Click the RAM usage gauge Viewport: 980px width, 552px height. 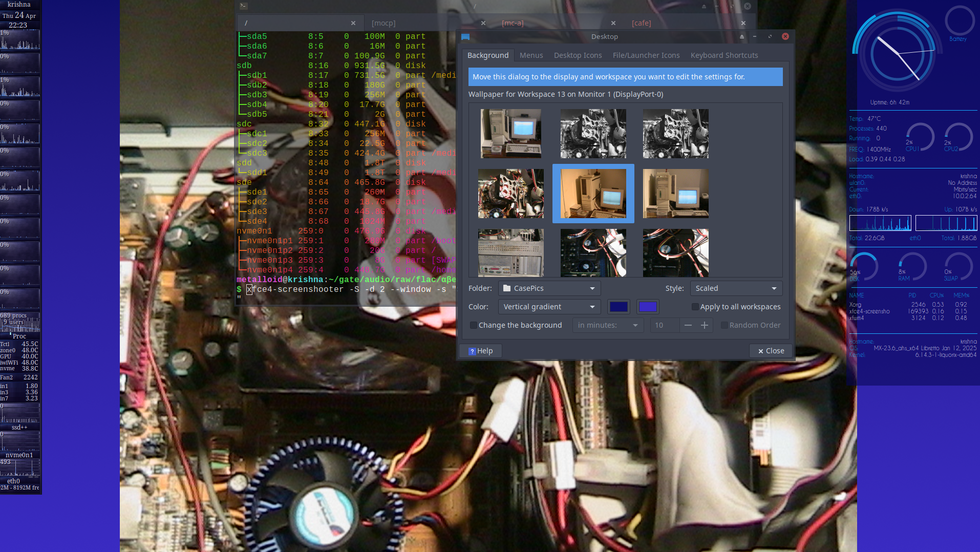coord(911,267)
